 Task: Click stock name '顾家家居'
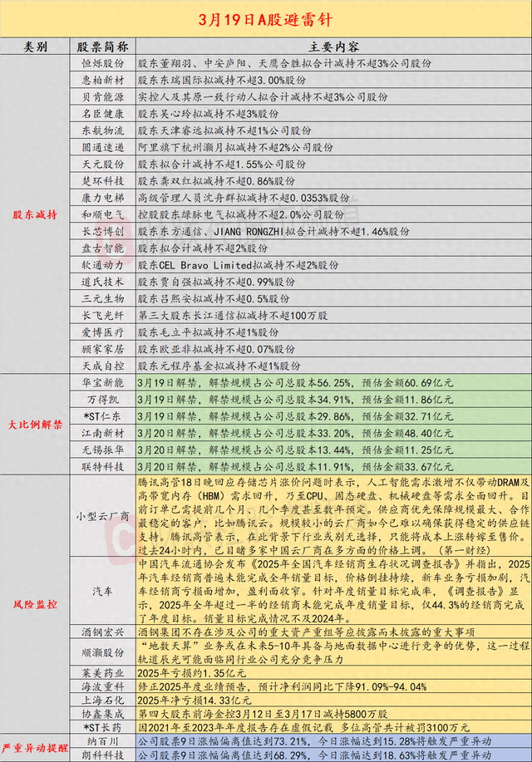point(102,349)
